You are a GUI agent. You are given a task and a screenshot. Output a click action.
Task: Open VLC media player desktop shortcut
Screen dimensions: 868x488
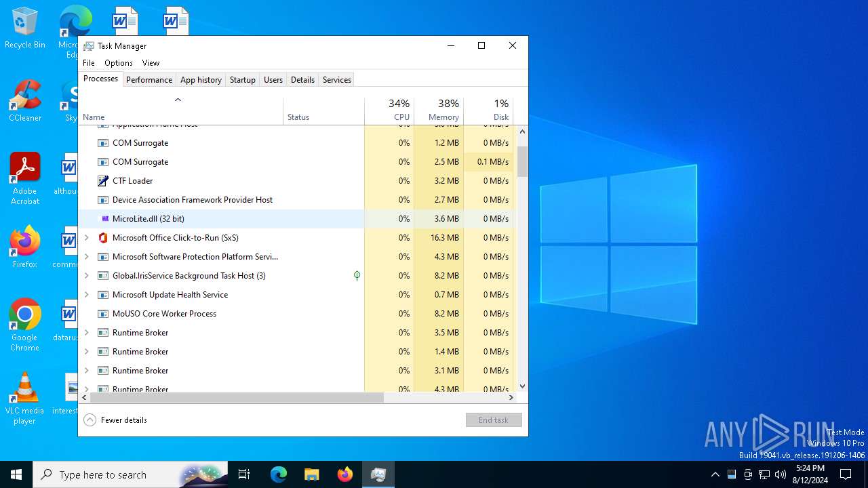[25, 399]
